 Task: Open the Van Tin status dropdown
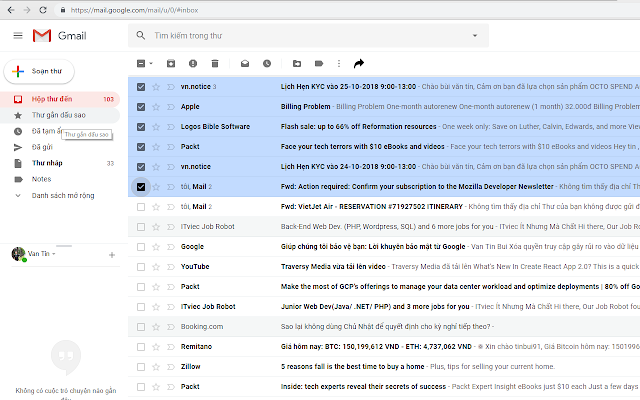coord(53,254)
